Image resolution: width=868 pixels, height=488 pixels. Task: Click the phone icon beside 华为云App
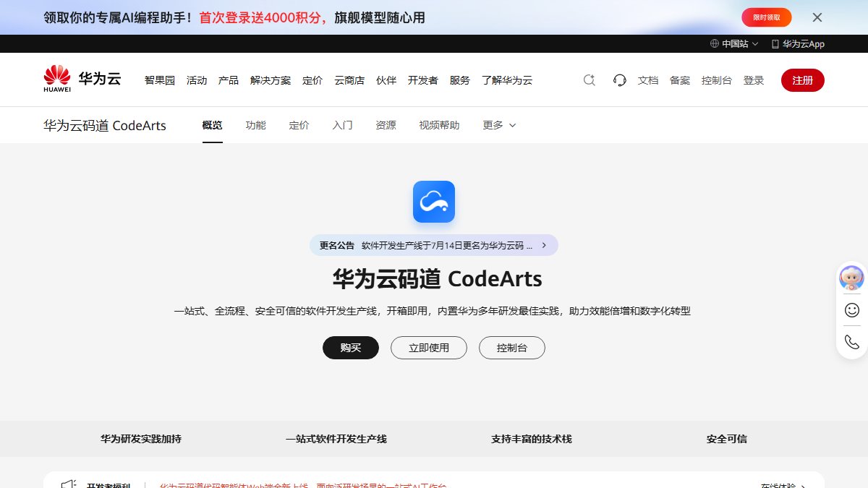pyautogui.click(x=775, y=44)
